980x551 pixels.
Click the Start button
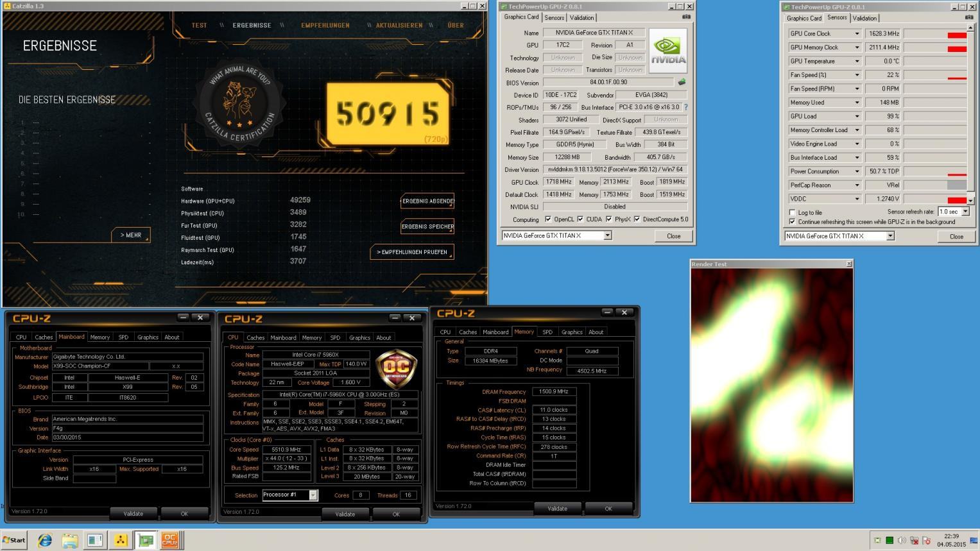click(x=13, y=540)
